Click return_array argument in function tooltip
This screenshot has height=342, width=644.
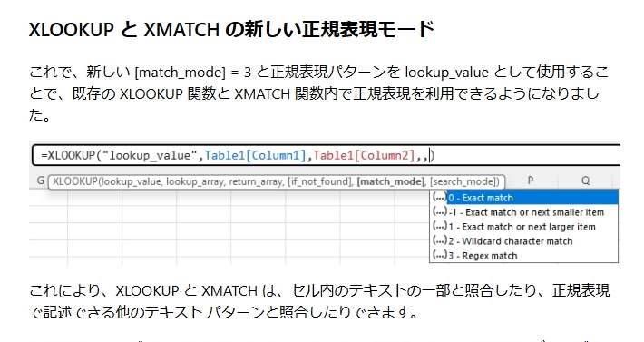point(257,181)
